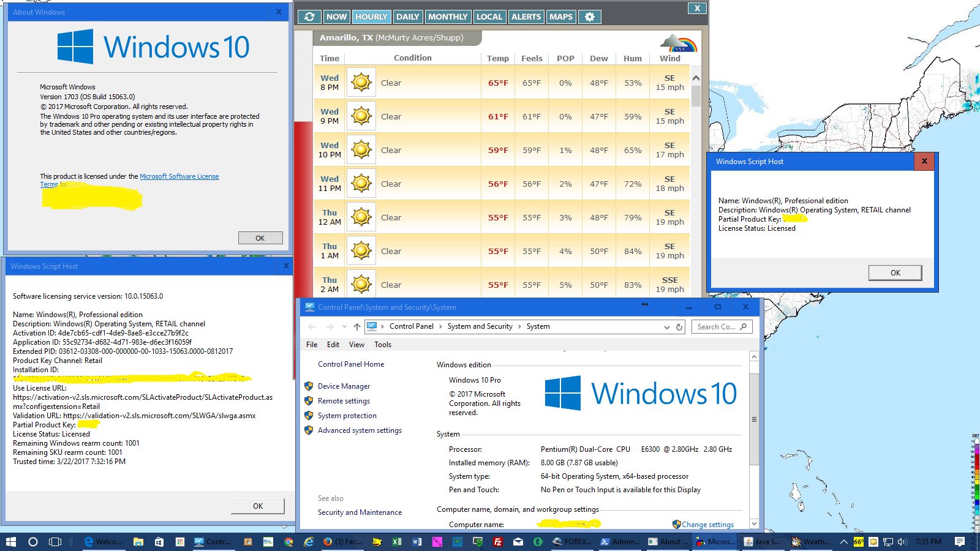The image size is (980, 551).
Task: Expand the Control Panel address history dropdown
Action: coord(667,327)
